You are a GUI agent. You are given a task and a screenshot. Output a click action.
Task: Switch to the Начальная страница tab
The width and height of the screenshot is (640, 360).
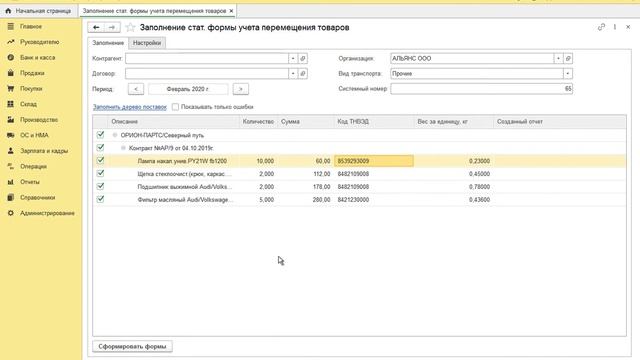(x=39, y=11)
